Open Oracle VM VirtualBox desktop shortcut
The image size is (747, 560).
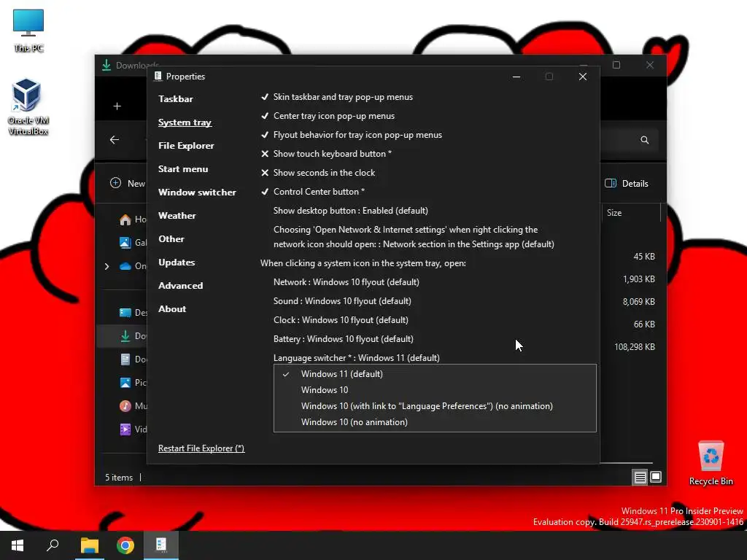pyautogui.click(x=28, y=106)
